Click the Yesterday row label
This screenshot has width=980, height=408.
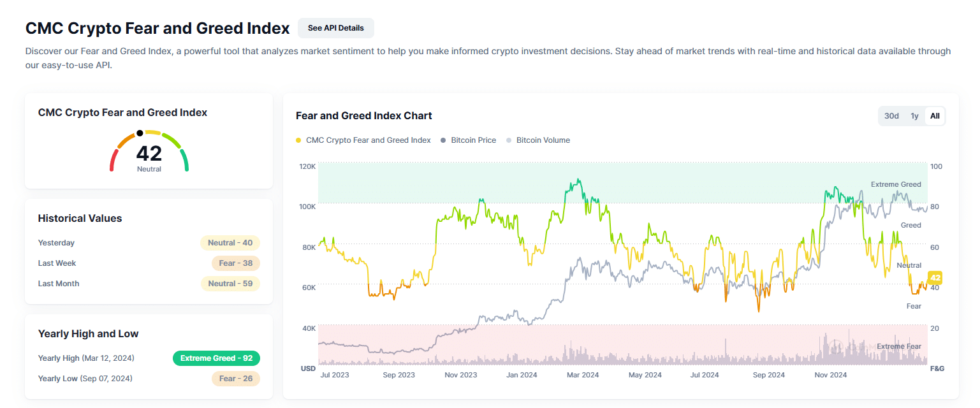(56, 243)
